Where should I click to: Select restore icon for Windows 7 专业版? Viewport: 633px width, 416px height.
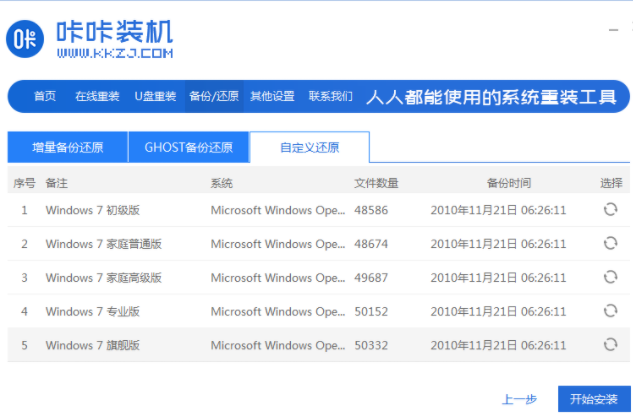(x=610, y=311)
